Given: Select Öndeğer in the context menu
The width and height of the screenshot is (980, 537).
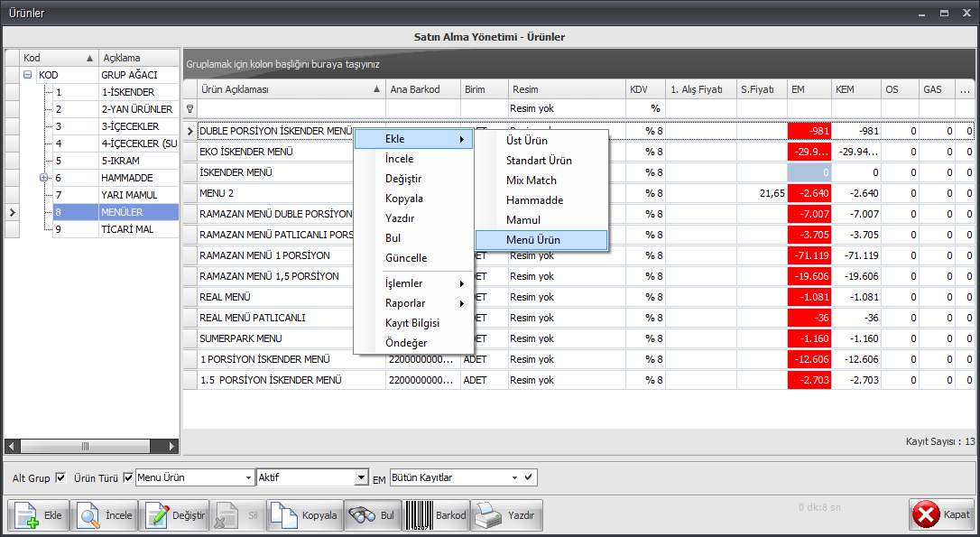Looking at the screenshot, I should [x=414, y=343].
